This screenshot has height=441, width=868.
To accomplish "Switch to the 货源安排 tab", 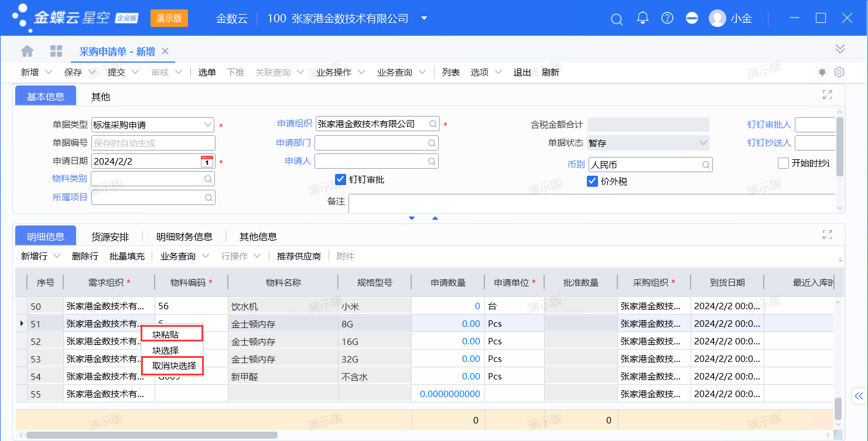I will tap(110, 237).
